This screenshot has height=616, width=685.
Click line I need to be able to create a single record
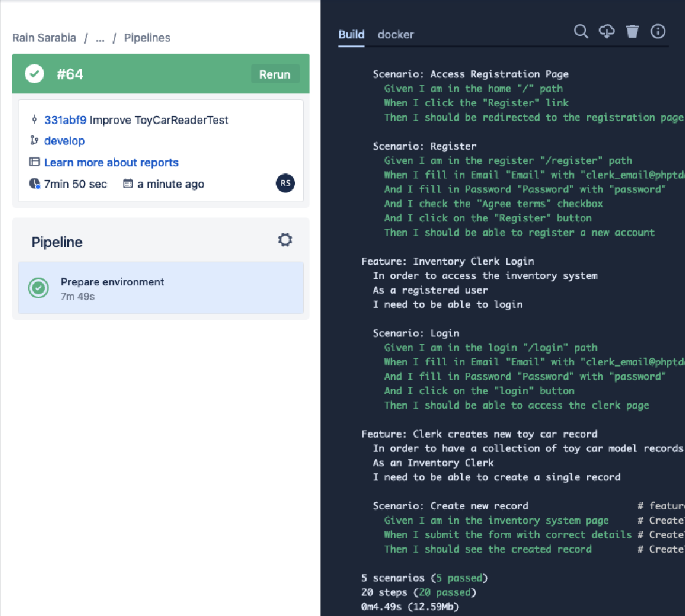click(496, 477)
